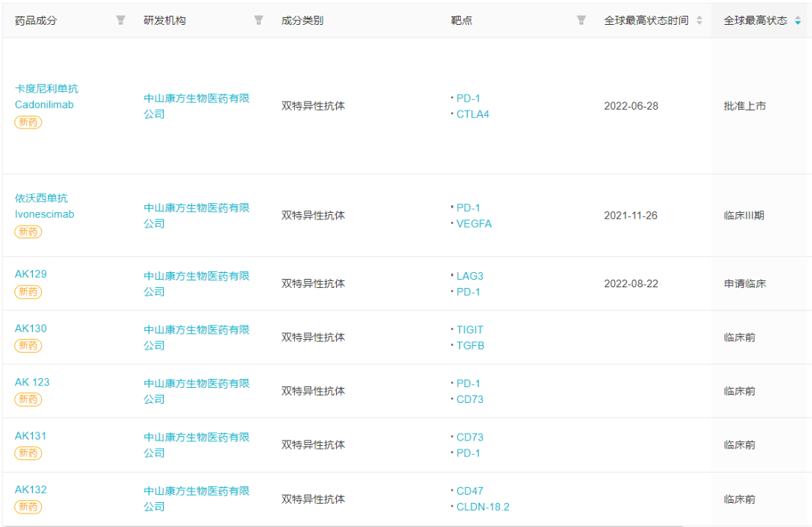Screen dimensions: 812x527
Task: Click LAG3 target link
Action: (x=470, y=276)
